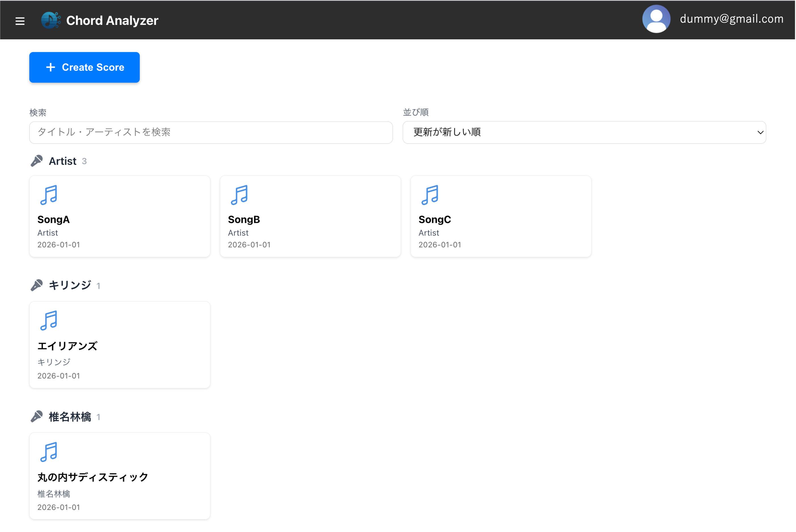
Task: Select the Artist group heading link
Action: 63,161
